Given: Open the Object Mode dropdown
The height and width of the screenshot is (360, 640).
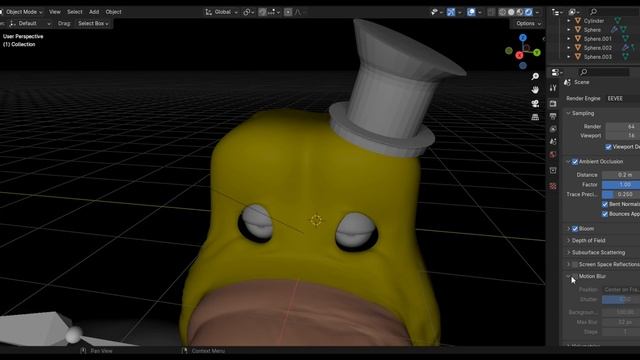Looking at the screenshot, I should click(21, 12).
